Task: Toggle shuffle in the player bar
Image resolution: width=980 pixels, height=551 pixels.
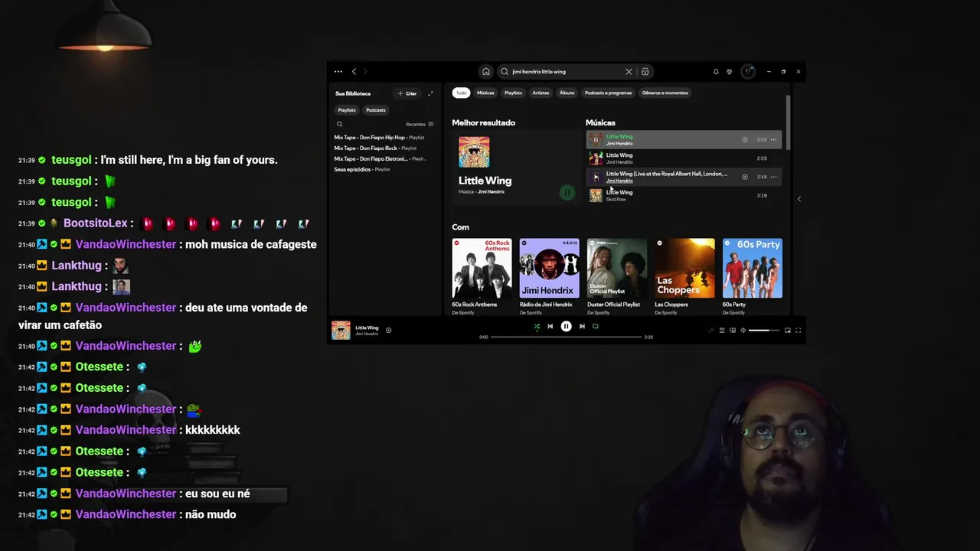Action: coord(537,326)
